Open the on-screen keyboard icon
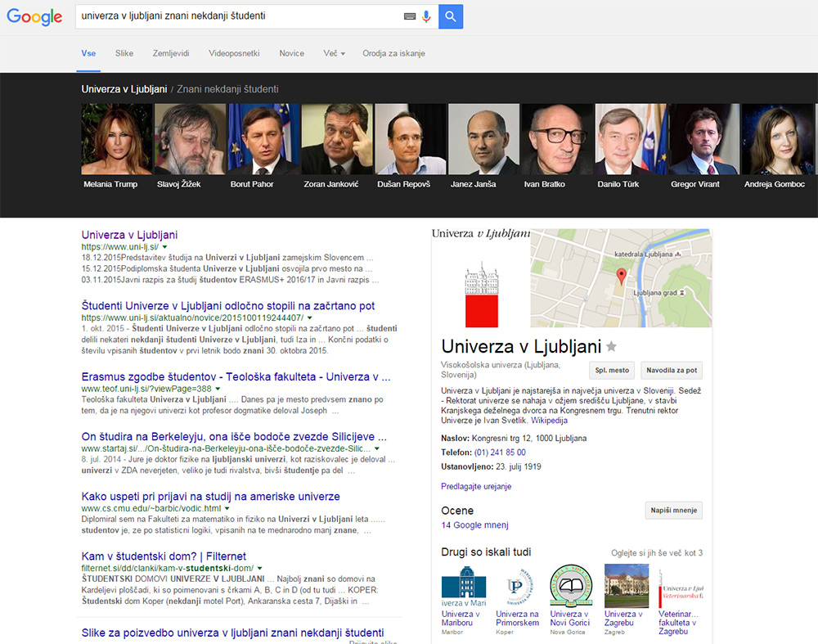Screen dimensions: 818x644 coord(410,16)
